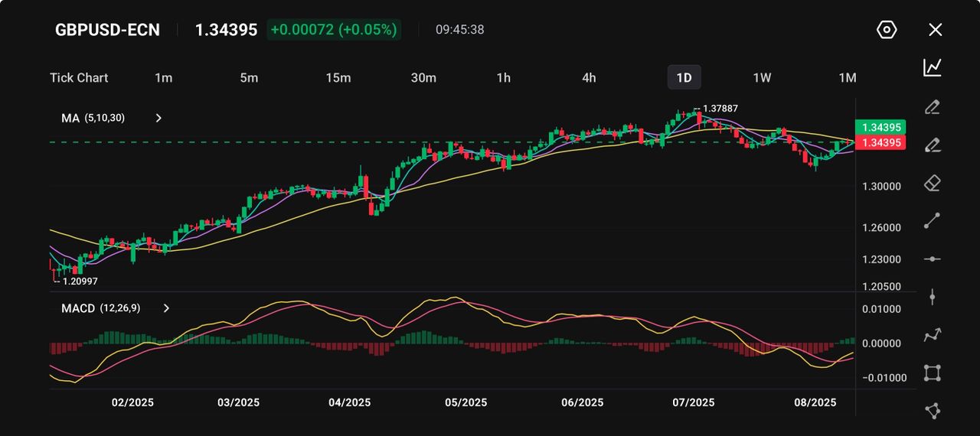Image resolution: width=980 pixels, height=436 pixels.
Task: Choose the horizontal line drawing tool
Action: click(x=932, y=259)
